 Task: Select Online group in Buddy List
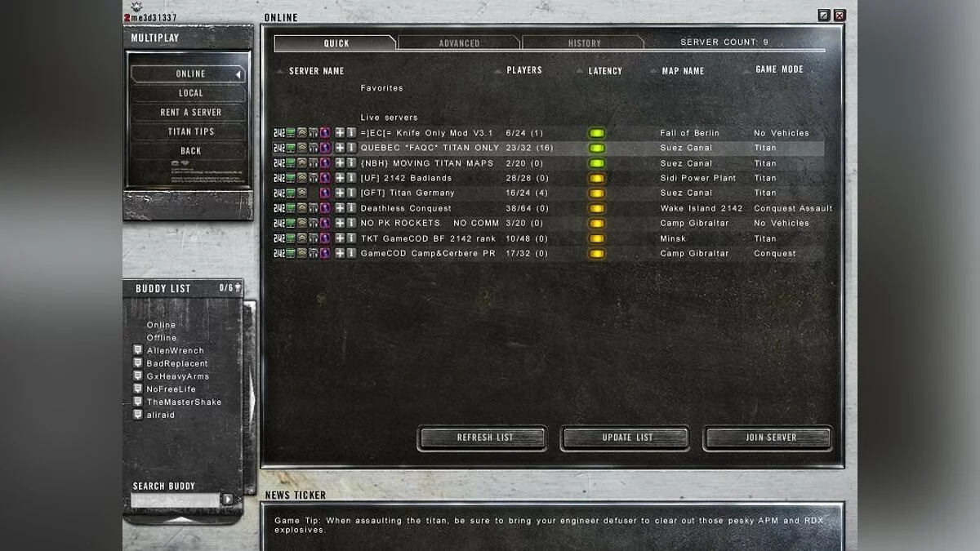click(161, 325)
